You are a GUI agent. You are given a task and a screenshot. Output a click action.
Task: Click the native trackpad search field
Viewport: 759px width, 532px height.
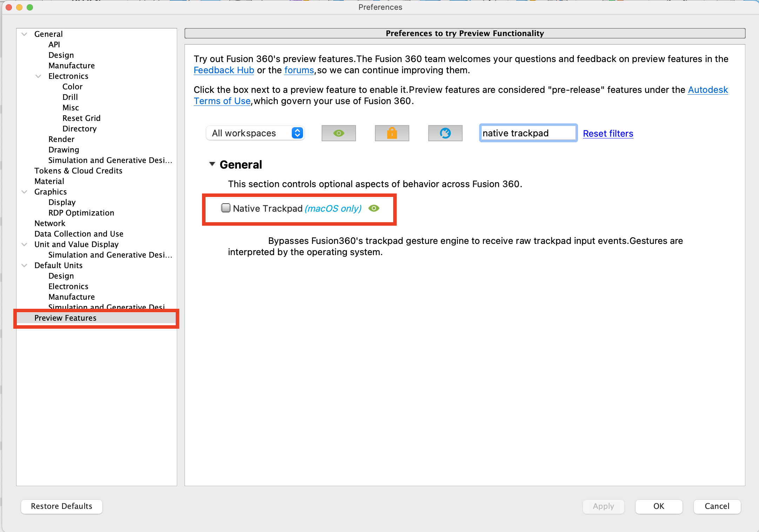point(528,133)
